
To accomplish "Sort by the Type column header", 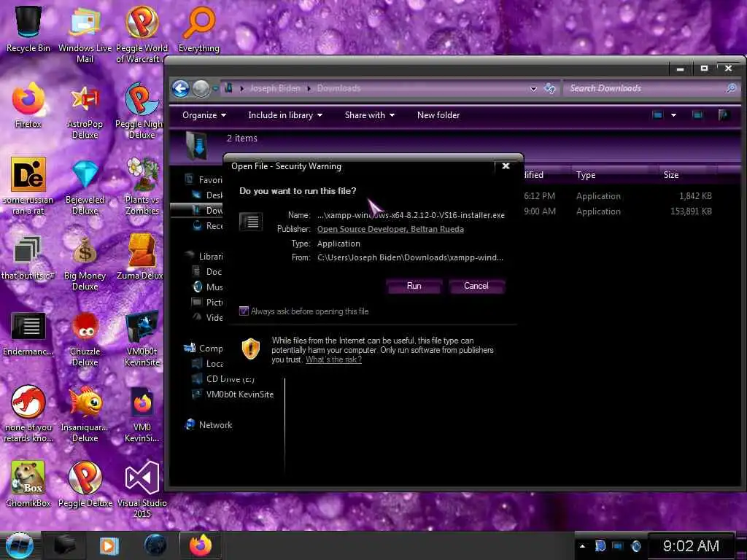I will [586, 175].
